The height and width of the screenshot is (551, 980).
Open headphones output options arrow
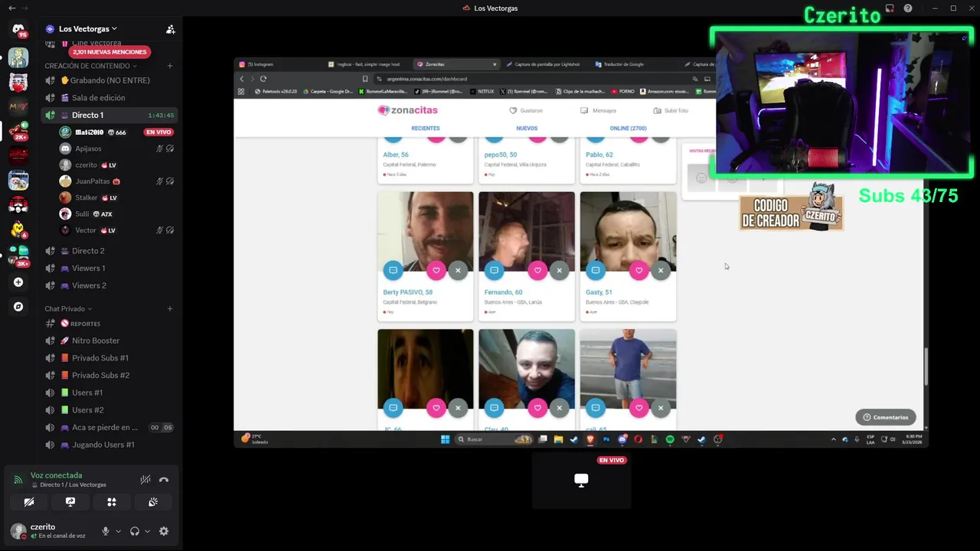tap(147, 531)
